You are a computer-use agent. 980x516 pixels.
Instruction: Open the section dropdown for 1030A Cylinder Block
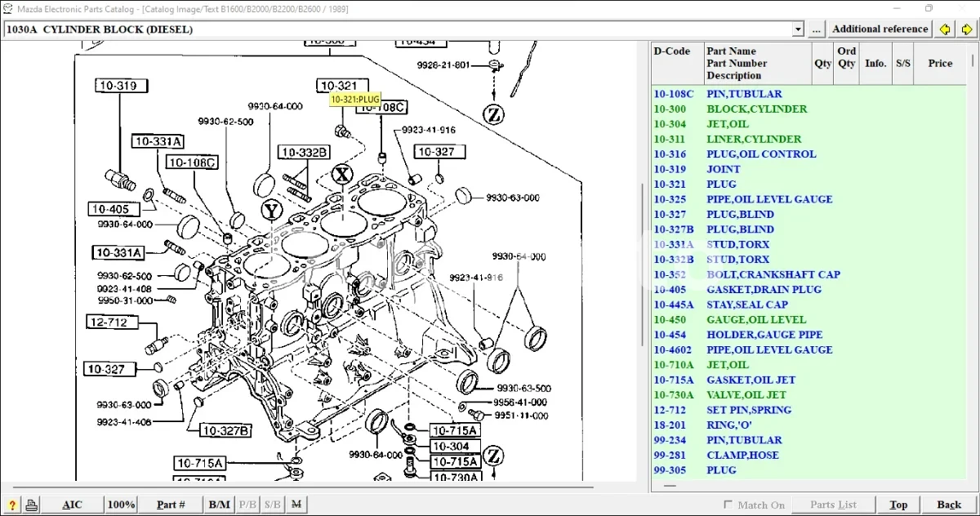798,29
